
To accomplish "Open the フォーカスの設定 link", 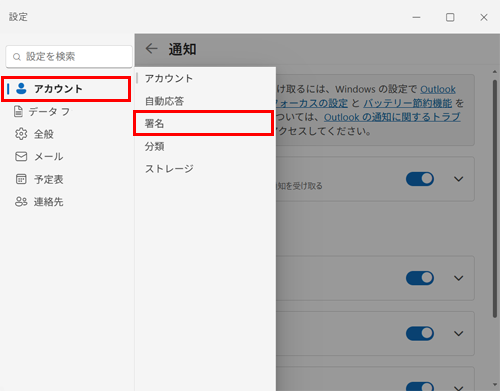I will coord(312,103).
